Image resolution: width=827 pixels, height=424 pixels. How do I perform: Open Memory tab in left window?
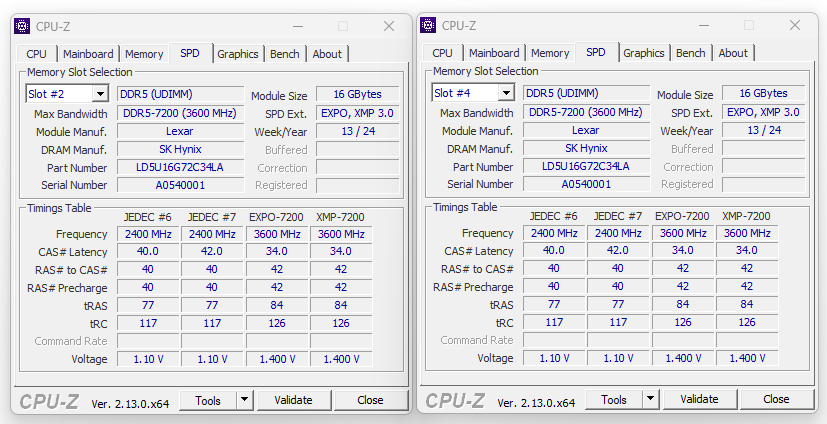pos(144,54)
